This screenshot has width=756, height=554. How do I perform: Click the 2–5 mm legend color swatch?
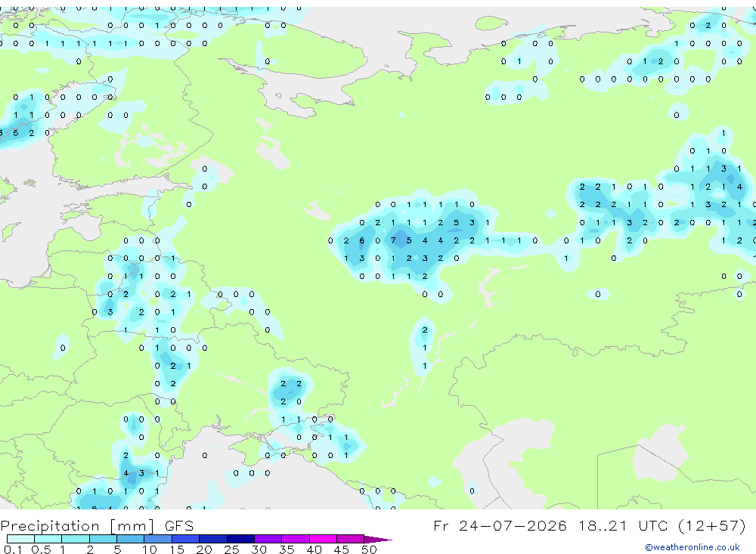103,539
